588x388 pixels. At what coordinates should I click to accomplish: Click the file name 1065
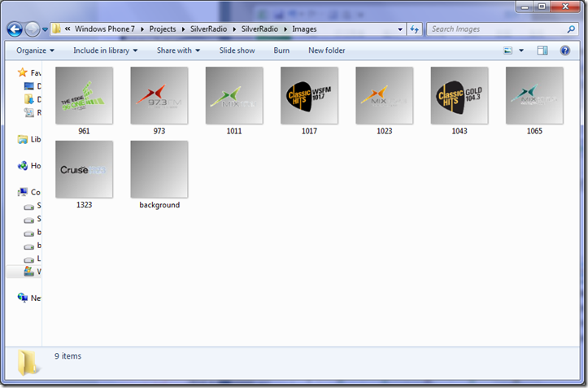[x=534, y=131]
